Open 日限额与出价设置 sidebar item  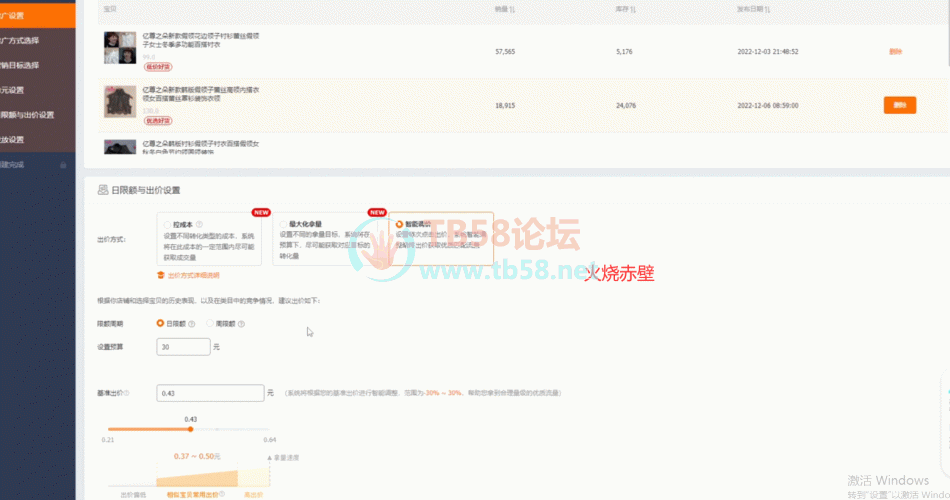point(38,115)
